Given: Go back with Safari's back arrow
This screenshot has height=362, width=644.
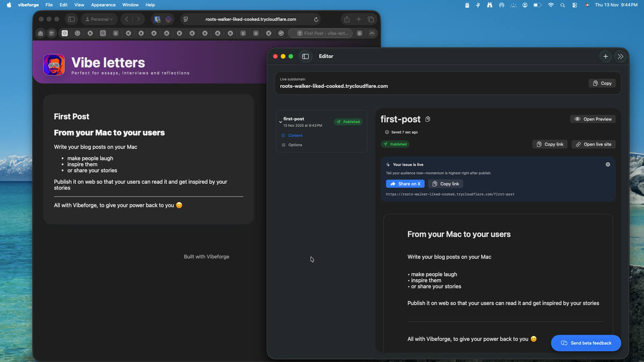Looking at the screenshot, I should point(127,19).
